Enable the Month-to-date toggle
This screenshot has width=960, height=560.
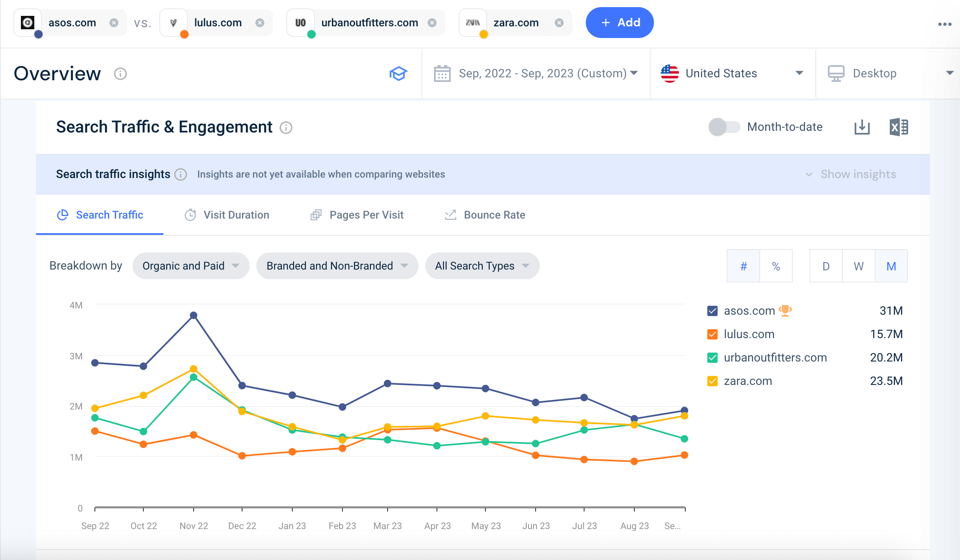tap(724, 127)
